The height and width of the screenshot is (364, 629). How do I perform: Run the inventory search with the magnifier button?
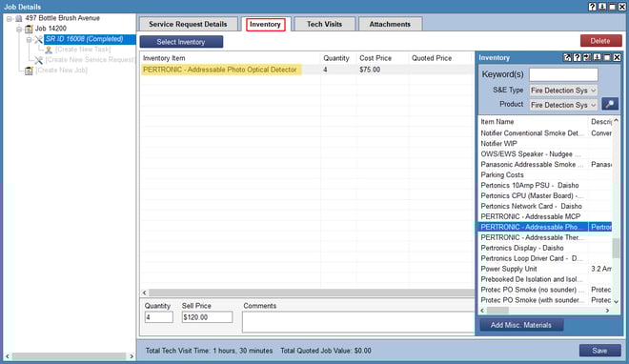610,104
